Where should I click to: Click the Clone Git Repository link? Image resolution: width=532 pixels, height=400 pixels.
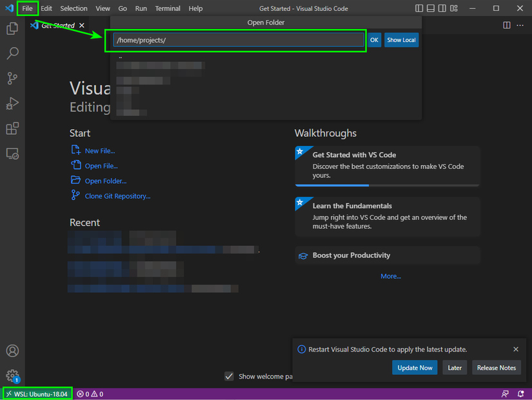pyautogui.click(x=117, y=196)
